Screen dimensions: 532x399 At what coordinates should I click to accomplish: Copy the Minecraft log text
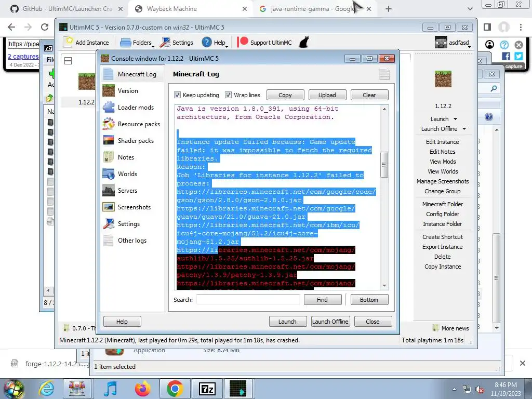(x=285, y=95)
